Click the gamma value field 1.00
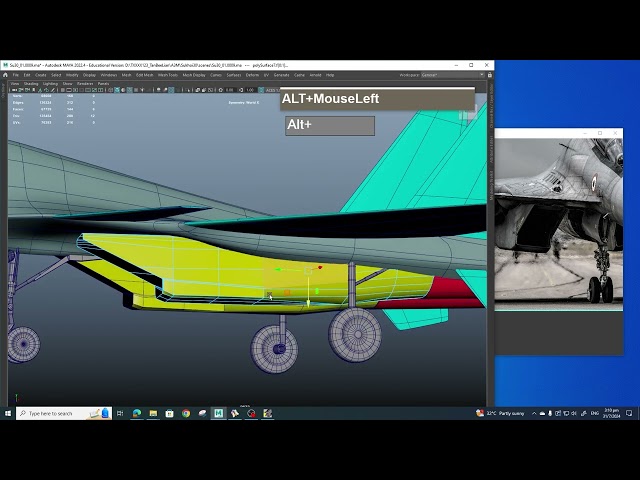The width and height of the screenshot is (640, 480). pyautogui.click(x=250, y=90)
